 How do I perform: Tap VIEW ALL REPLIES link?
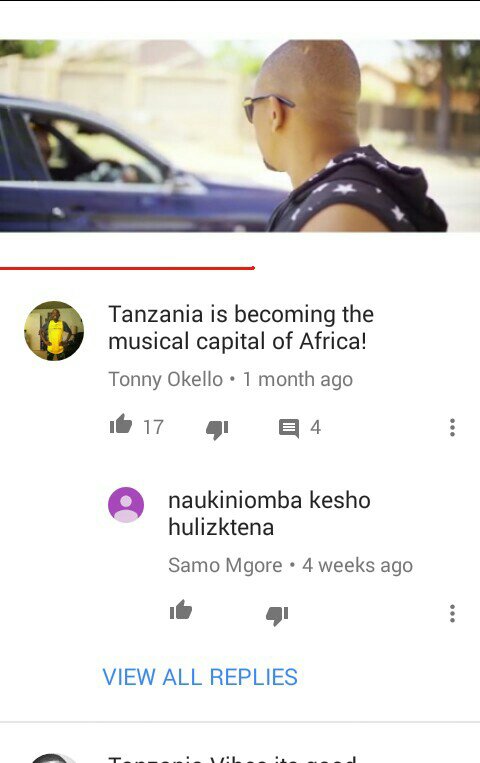(x=200, y=677)
